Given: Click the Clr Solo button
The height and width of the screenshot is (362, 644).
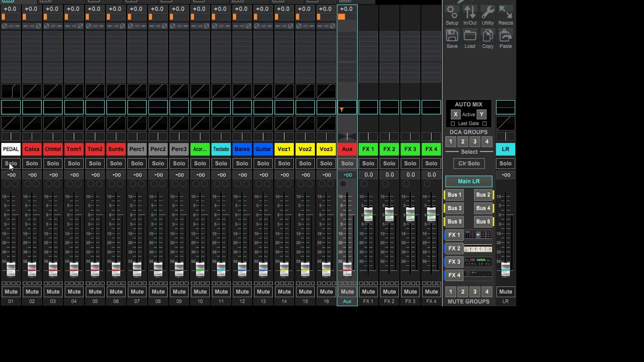Looking at the screenshot, I should [469, 163].
